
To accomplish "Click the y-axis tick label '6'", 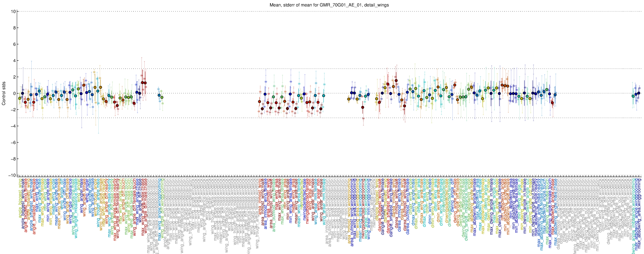I will tap(15, 44).
